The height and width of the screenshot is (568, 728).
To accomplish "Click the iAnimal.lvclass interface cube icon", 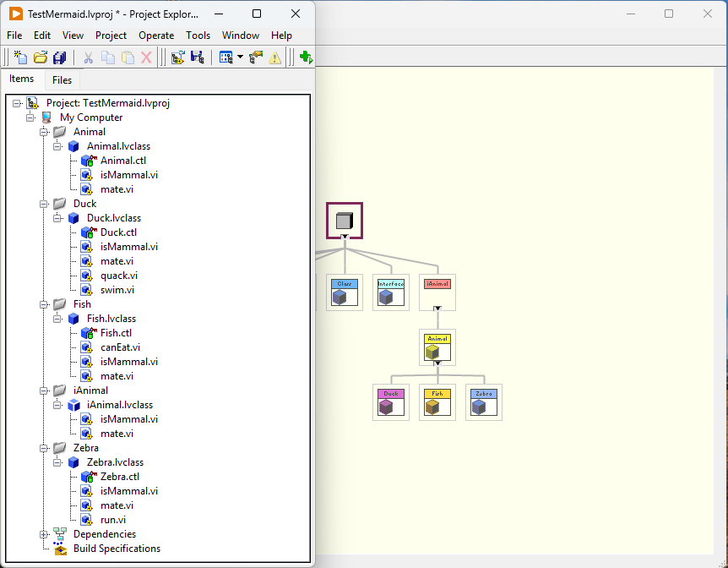I will click(x=73, y=406).
